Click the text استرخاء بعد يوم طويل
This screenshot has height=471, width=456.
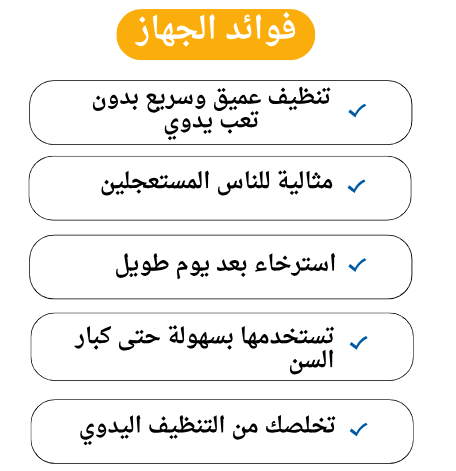[x=225, y=266]
